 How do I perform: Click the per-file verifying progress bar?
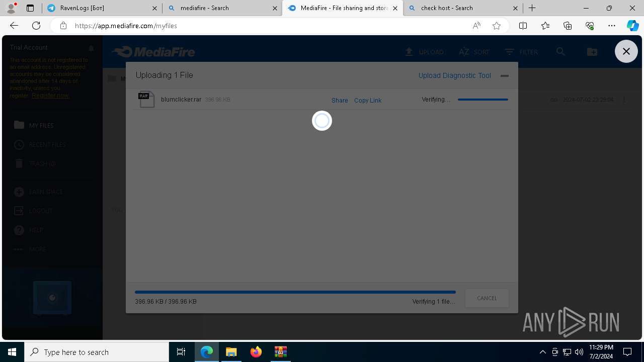(x=482, y=100)
